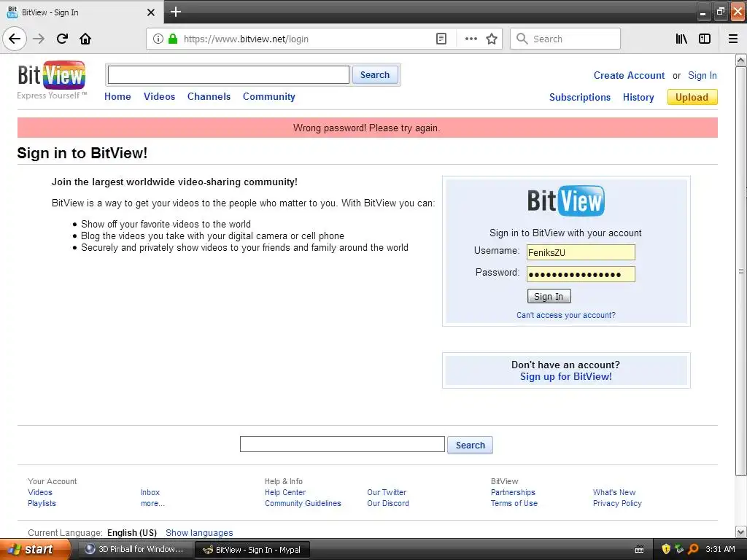Close the BitView - Sign In tab
This screenshot has height=560, width=747.
(x=151, y=12)
